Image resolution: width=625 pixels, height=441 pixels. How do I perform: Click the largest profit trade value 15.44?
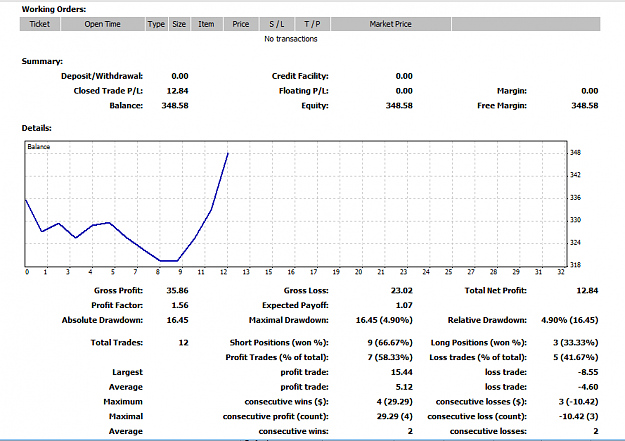pos(401,372)
